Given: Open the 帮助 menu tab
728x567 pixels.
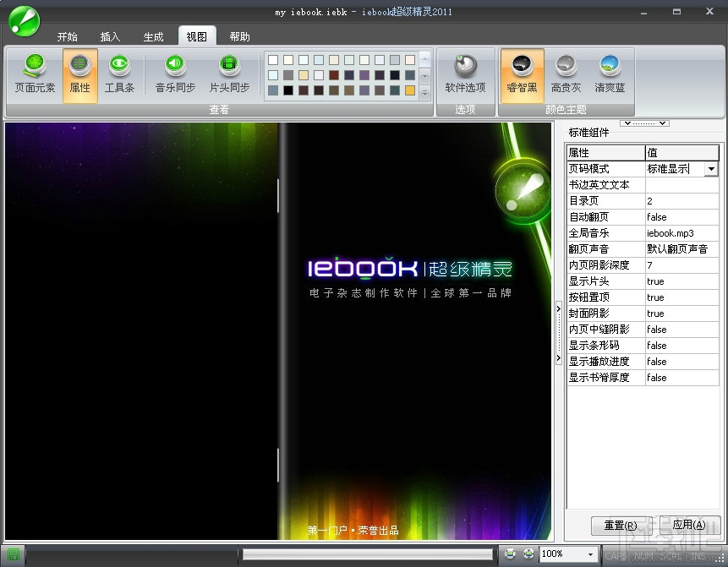Looking at the screenshot, I should (239, 36).
